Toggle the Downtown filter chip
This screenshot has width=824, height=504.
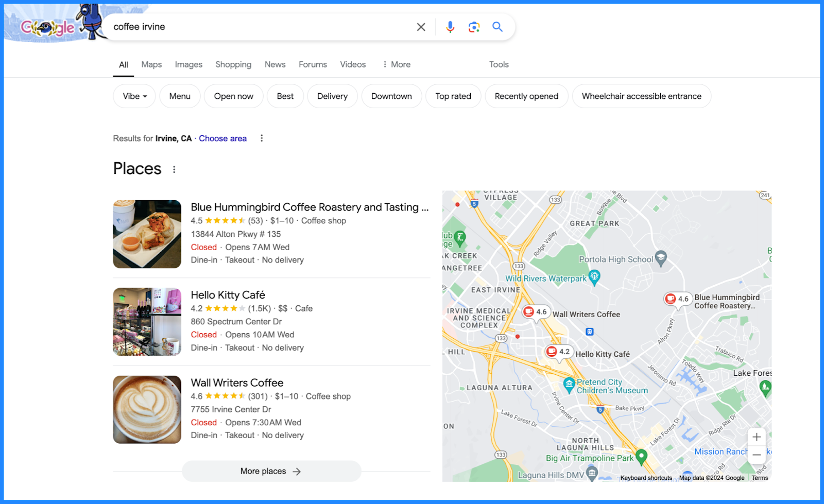391,96
